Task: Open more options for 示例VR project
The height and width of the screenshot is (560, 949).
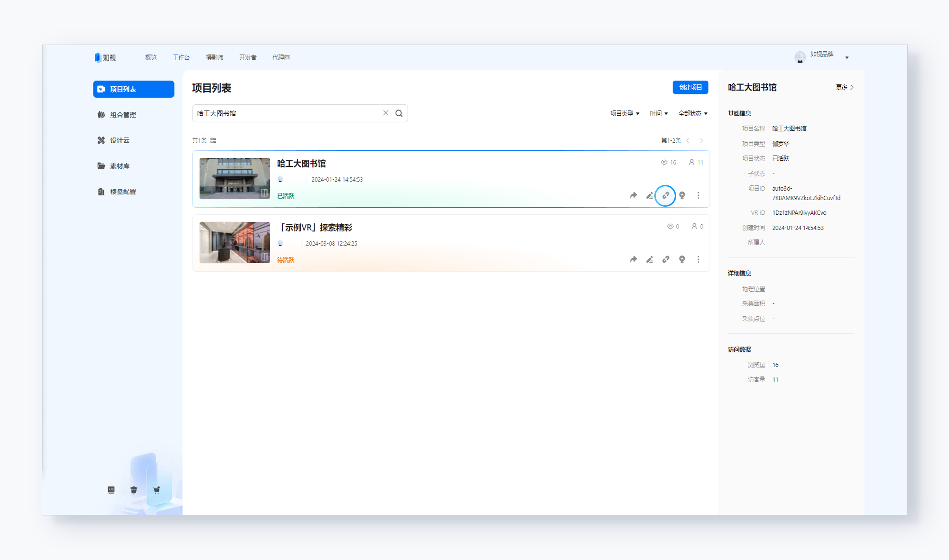Action: [698, 259]
